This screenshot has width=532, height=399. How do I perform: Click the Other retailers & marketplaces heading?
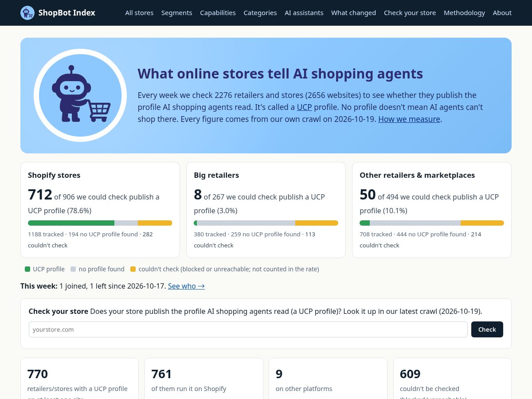pos(417,175)
